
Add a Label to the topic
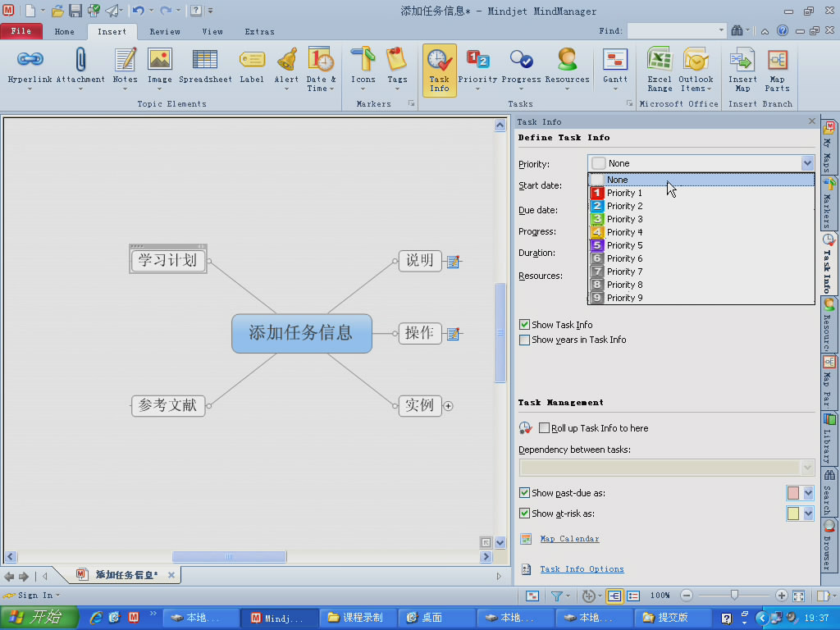tap(252, 67)
